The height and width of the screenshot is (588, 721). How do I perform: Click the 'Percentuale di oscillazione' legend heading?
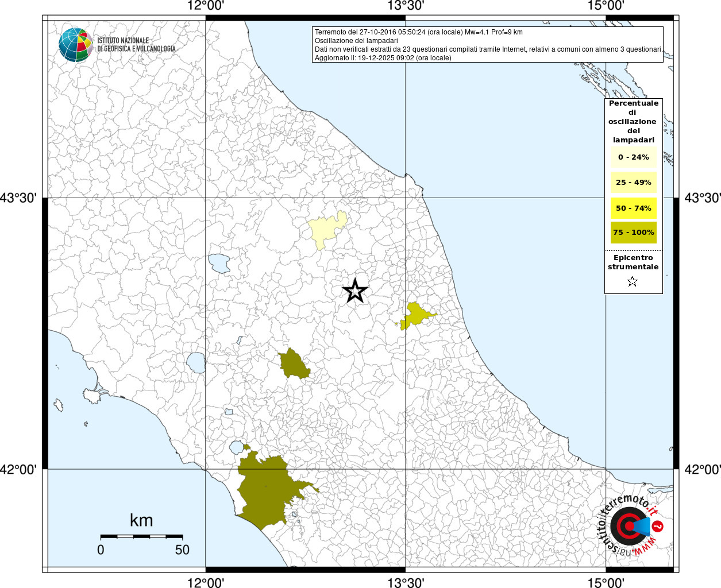coord(634,121)
